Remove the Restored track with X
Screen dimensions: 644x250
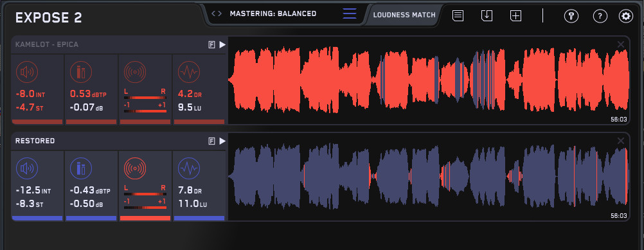point(621,141)
